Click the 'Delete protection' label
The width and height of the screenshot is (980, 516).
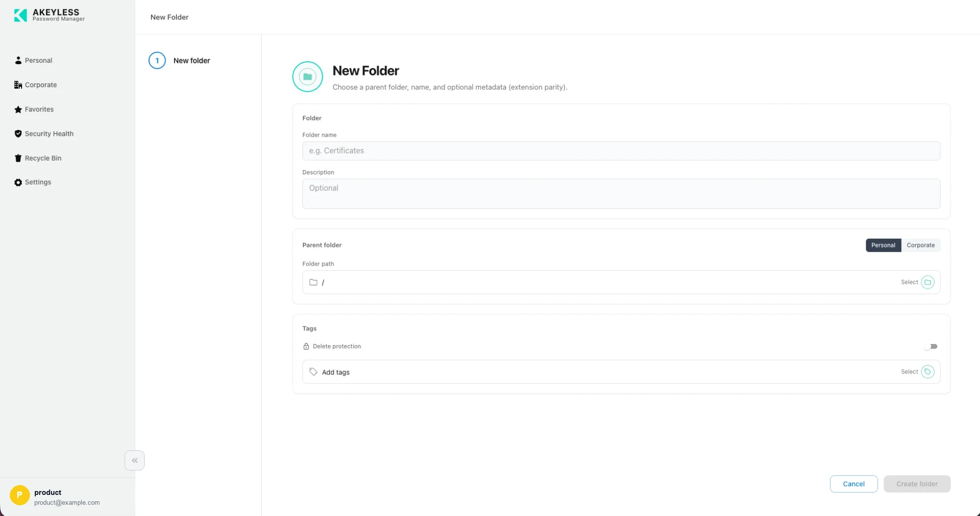point(337,346)
